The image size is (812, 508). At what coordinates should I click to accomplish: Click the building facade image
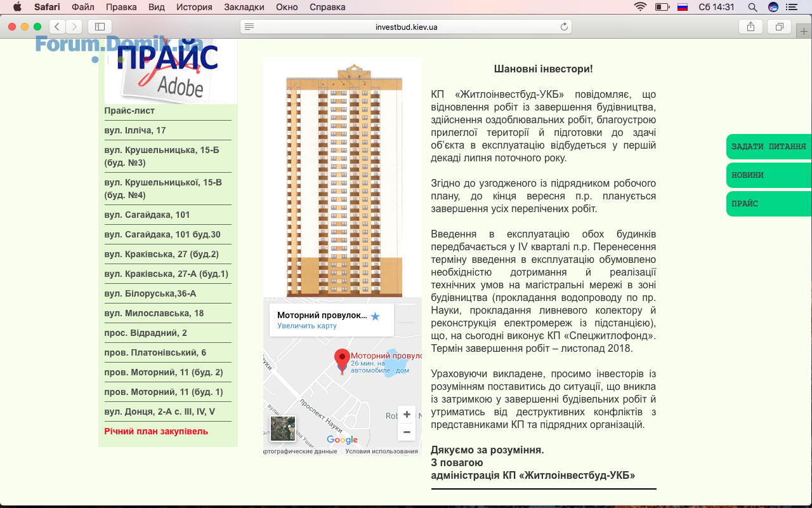(x=343, y=177)
